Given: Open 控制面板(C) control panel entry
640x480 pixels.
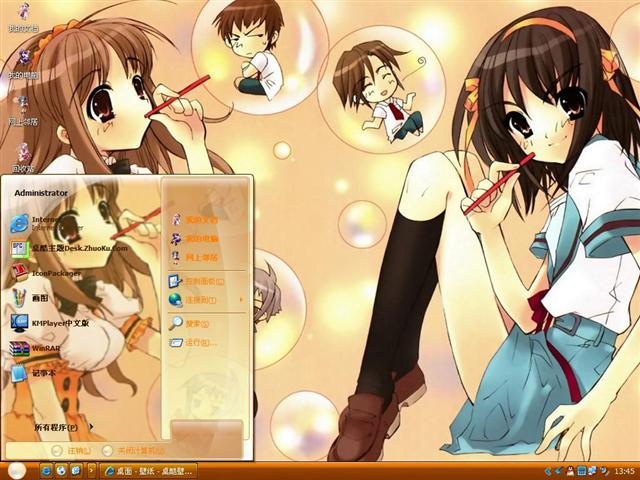Looking at the screenshot, I should coord(197,281).
